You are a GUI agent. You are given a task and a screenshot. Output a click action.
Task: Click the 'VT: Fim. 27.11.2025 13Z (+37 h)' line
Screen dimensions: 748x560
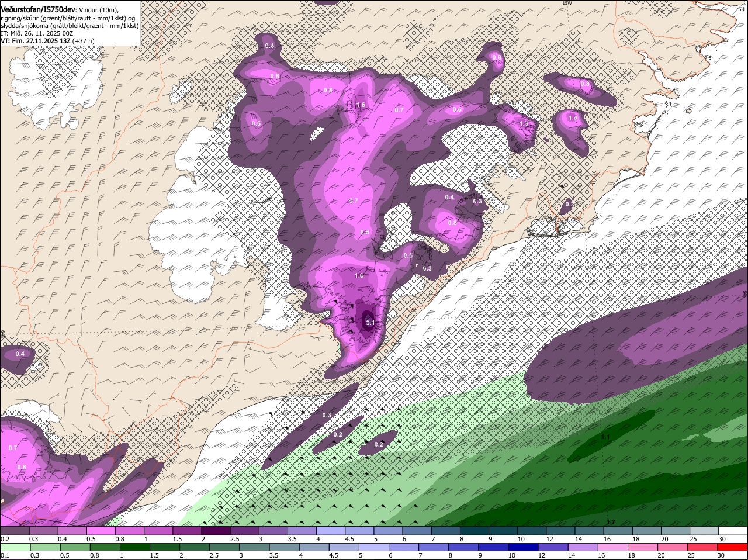[x=47, y=41]
